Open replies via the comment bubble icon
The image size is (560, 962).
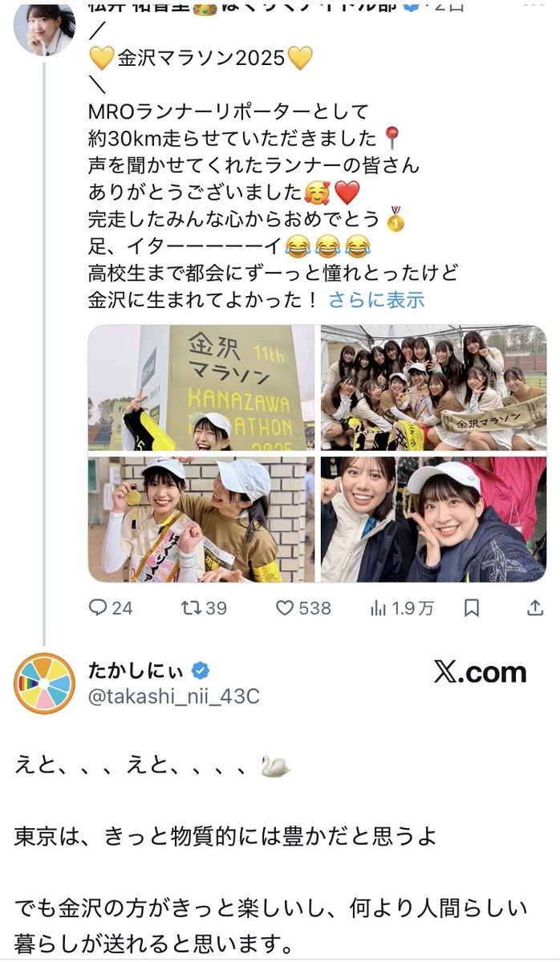98,607
